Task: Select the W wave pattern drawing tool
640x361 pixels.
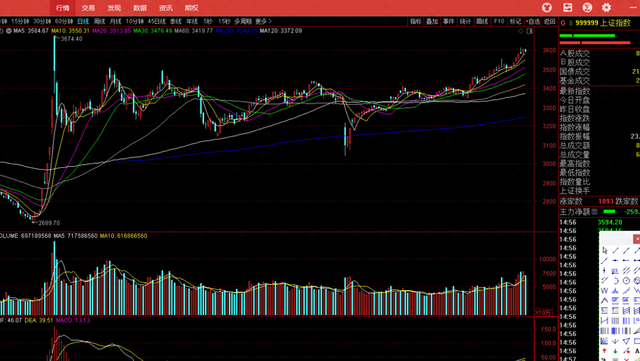Action: (605, 290)
